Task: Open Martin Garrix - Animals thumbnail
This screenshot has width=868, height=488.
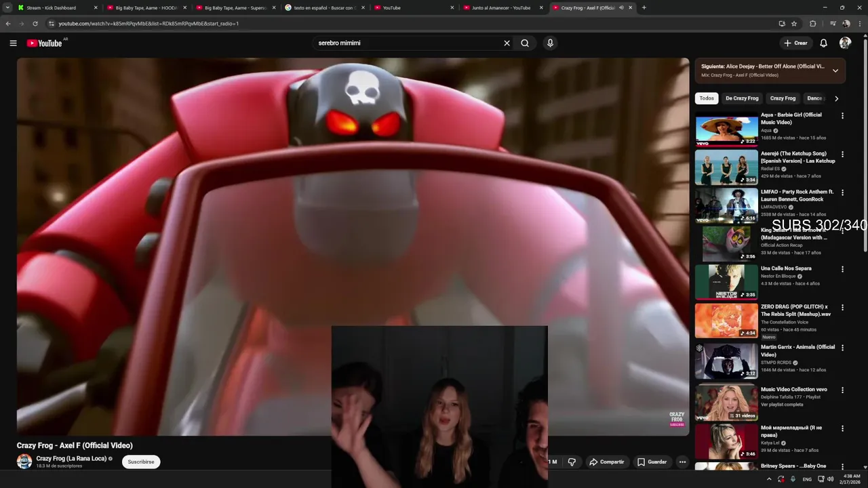Action: (x=726, y=361)
